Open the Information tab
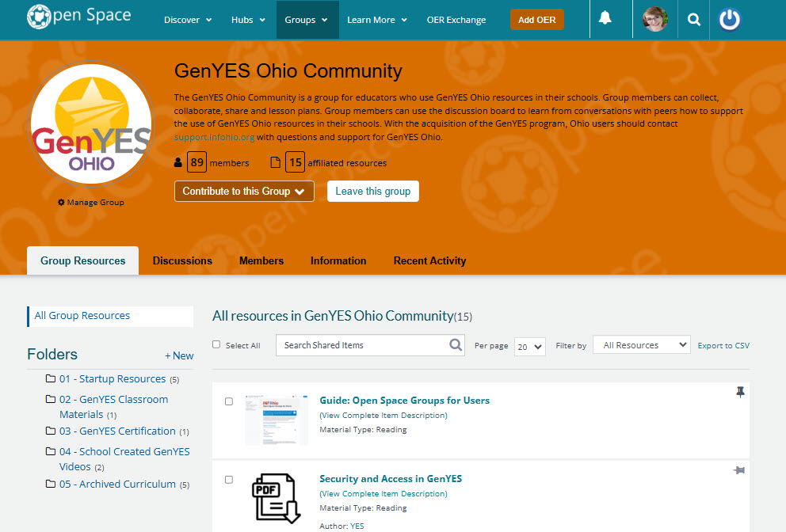The image size is (786, 532). pyautogui.click(x=338, y=260)
